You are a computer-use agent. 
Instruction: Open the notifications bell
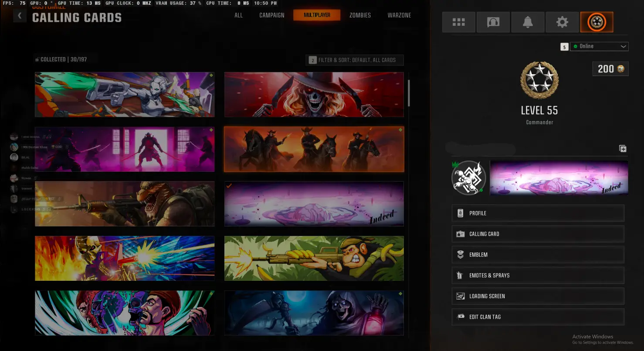[x=528, y=22]
